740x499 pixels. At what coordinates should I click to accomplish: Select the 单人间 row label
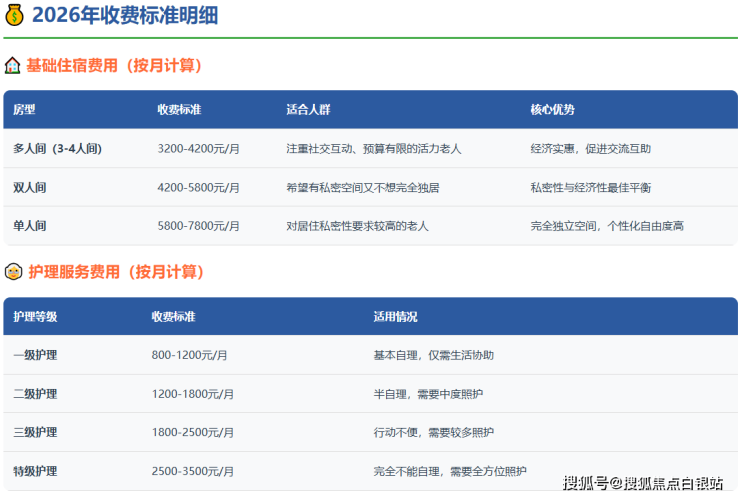30,226
